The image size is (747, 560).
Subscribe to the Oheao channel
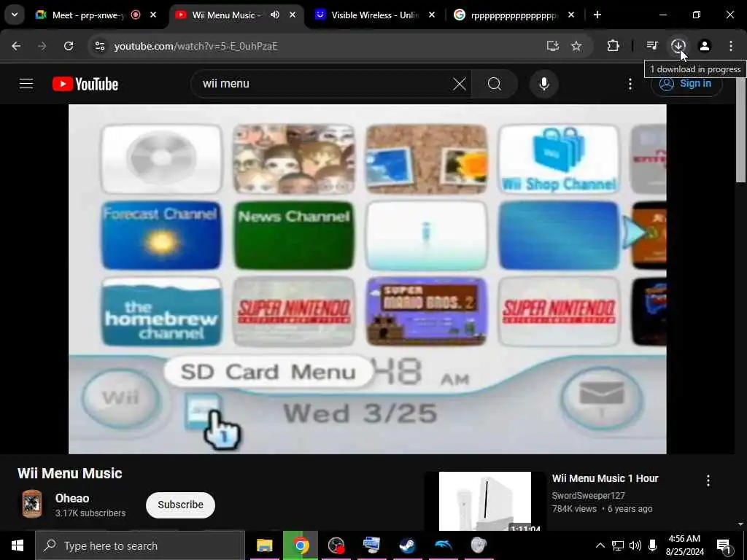pos(181,505)
